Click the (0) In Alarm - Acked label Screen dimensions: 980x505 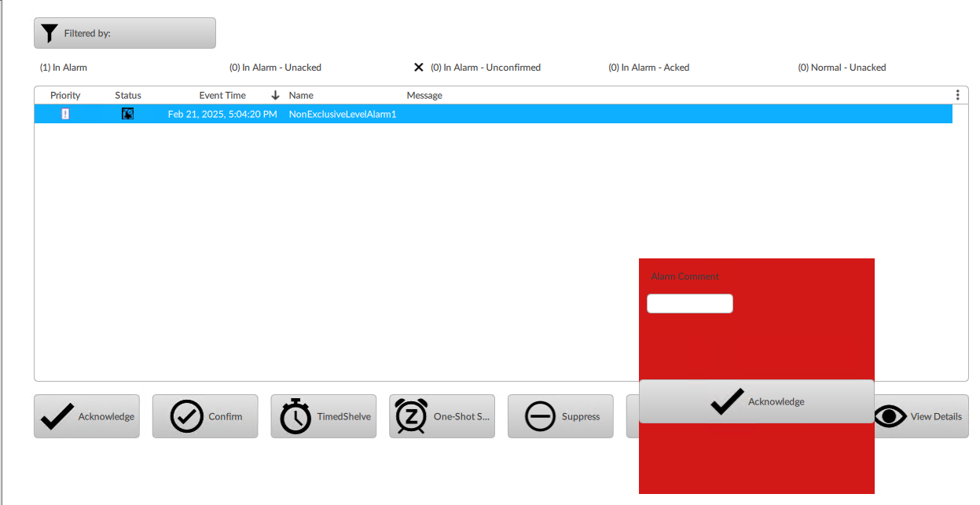(649, 68)
